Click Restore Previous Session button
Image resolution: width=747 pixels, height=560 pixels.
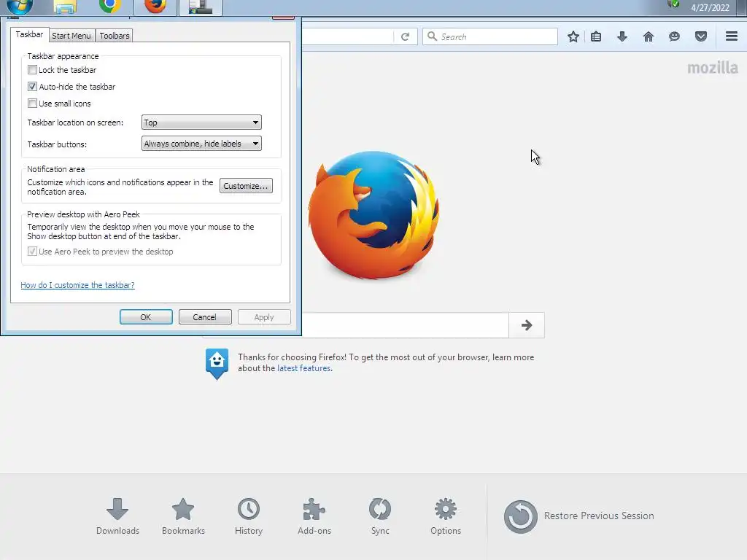coord(578,516)
